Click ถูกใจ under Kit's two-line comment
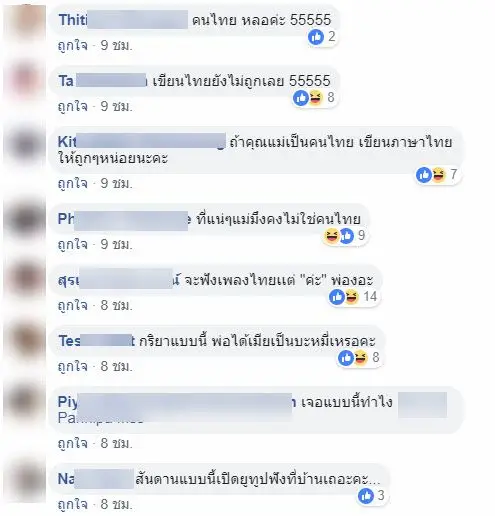The image size is (495, 516). (73, 184)
